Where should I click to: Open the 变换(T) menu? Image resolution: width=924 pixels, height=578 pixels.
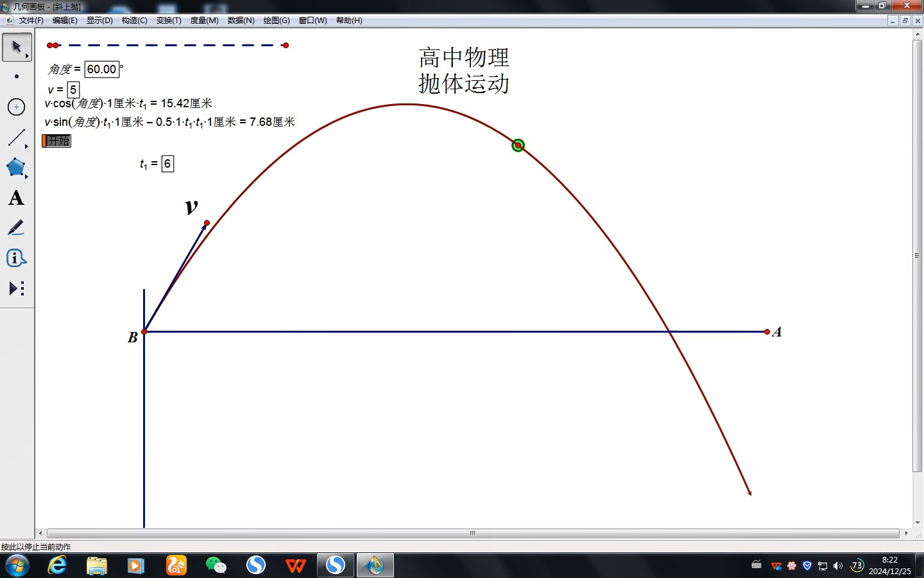(x=169, y=21)
